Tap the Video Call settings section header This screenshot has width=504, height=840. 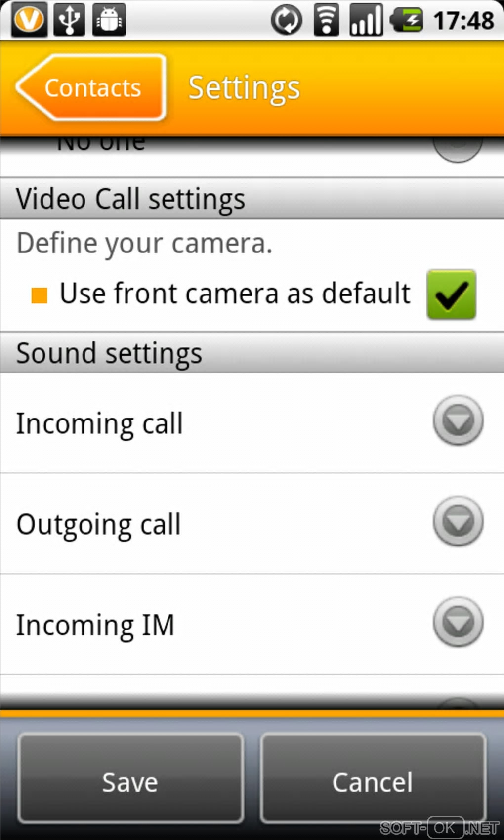point(131,199)
